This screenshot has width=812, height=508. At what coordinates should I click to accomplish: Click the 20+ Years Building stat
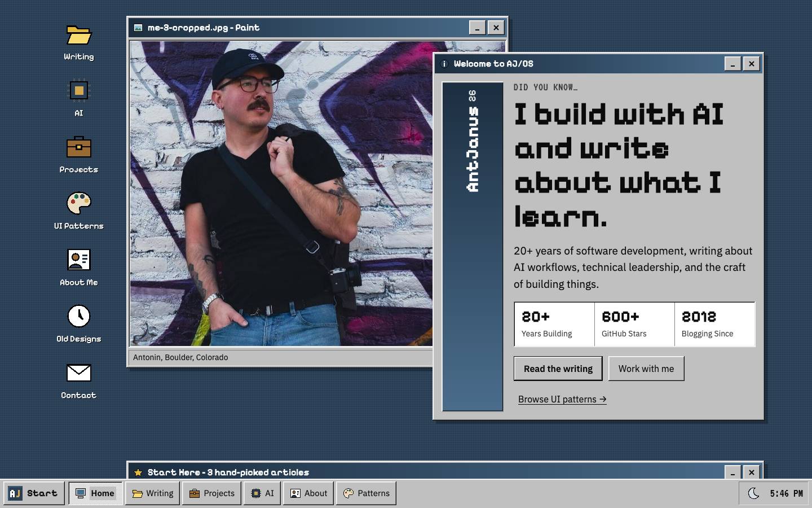pyautogui.click(x=554, y=325)
